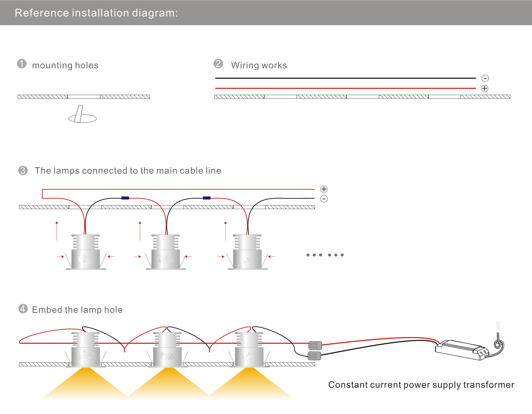Image resolution: width=532 pixels, height=414 pixels.
Task: Click the power supply transformer box
Action: point(462,350)
